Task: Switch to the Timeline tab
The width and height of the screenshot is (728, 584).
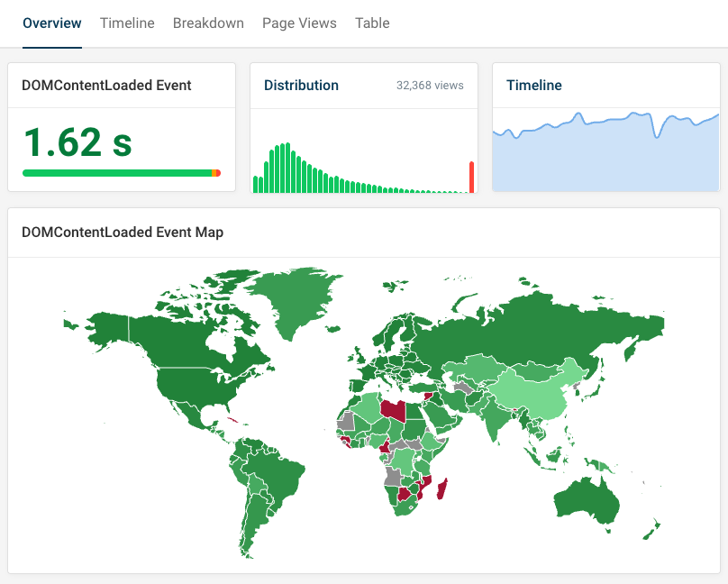Action: point(127,23)
